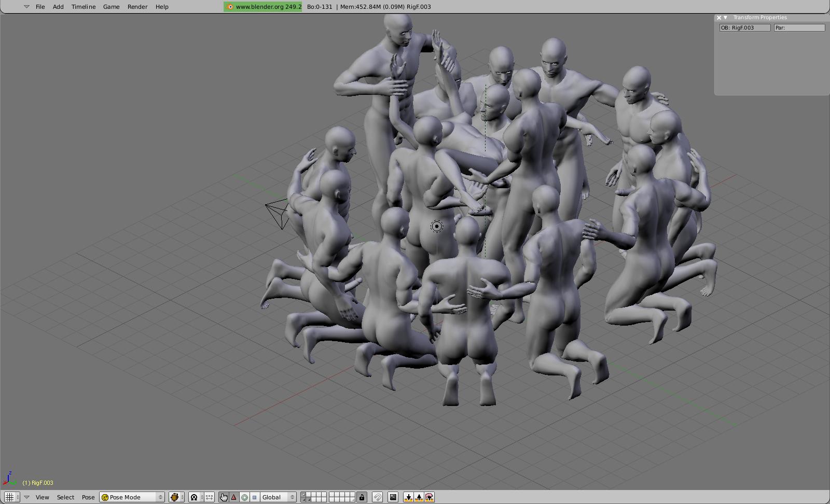Image resolution: width=830 pixels, height=504 pixels.
Task: Toggle move object centers only
Action: (209, 497)
